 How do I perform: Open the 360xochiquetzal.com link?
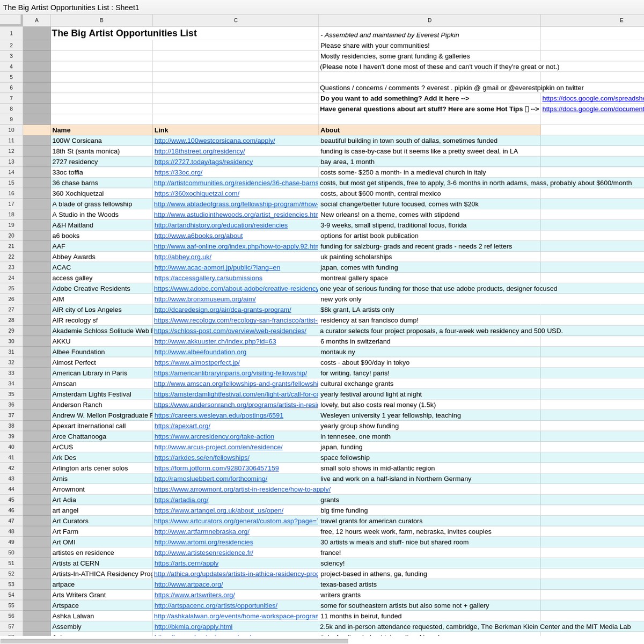197,193
